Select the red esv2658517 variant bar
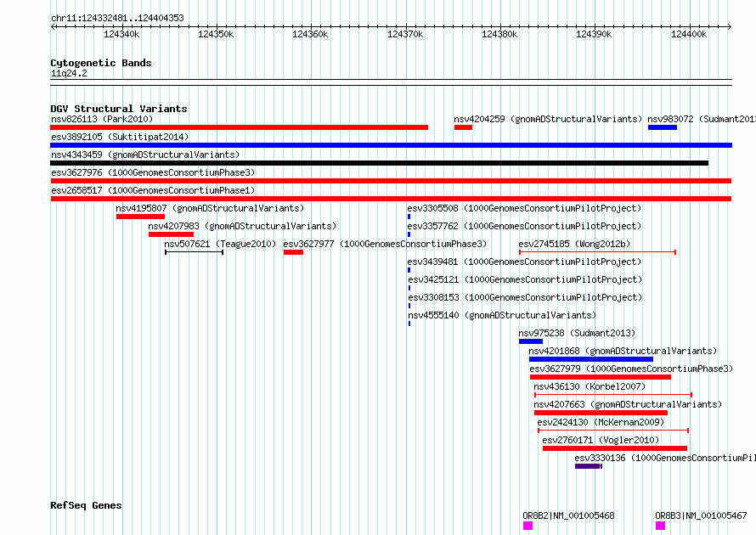The width and height of the screenshot is (756, 535). 391,199
